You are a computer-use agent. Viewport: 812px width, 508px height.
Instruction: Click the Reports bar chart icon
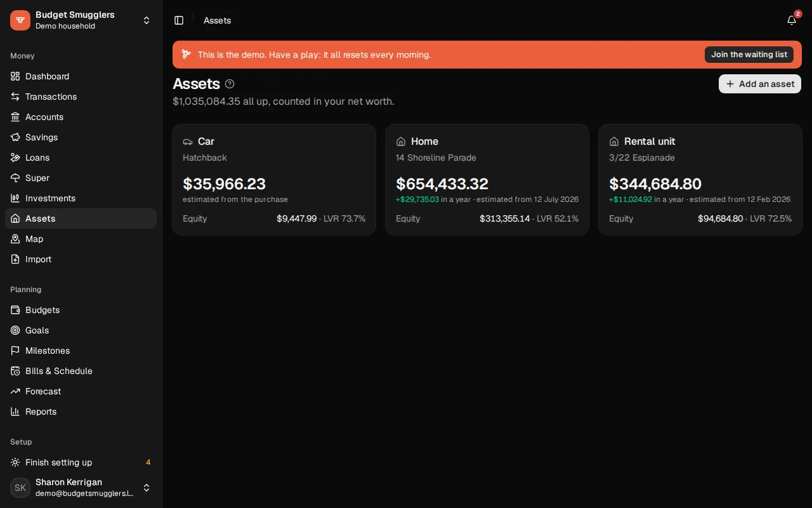click(15, 411)
